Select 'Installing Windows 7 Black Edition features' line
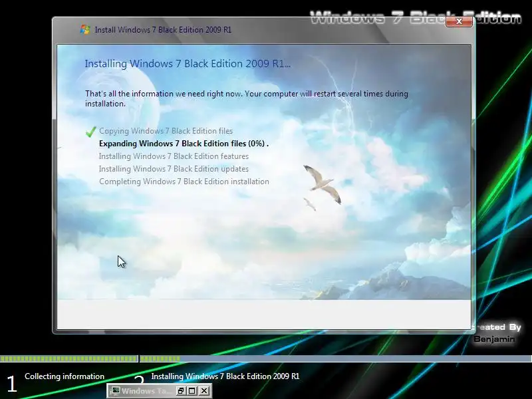 (174, 156)
